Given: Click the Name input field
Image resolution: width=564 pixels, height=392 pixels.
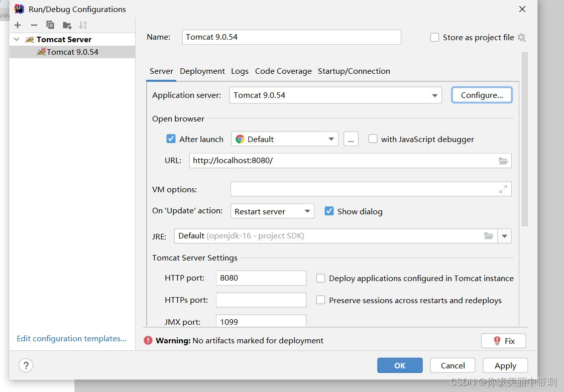Looking at the screenshot, I should 291,37.
